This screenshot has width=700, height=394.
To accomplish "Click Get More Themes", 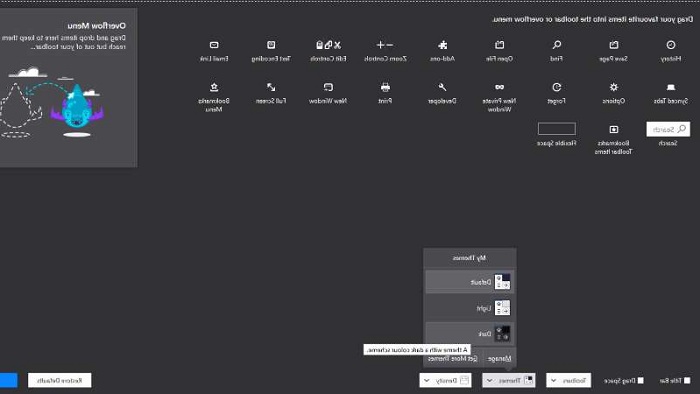I will point(452,359).
